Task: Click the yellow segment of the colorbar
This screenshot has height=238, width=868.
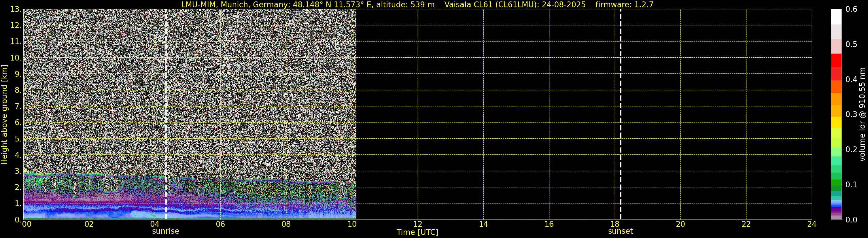Action: [x=836, y=122]
